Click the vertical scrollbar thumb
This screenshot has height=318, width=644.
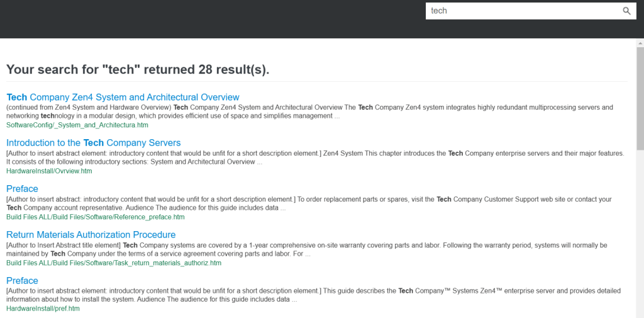pos(640,98)
